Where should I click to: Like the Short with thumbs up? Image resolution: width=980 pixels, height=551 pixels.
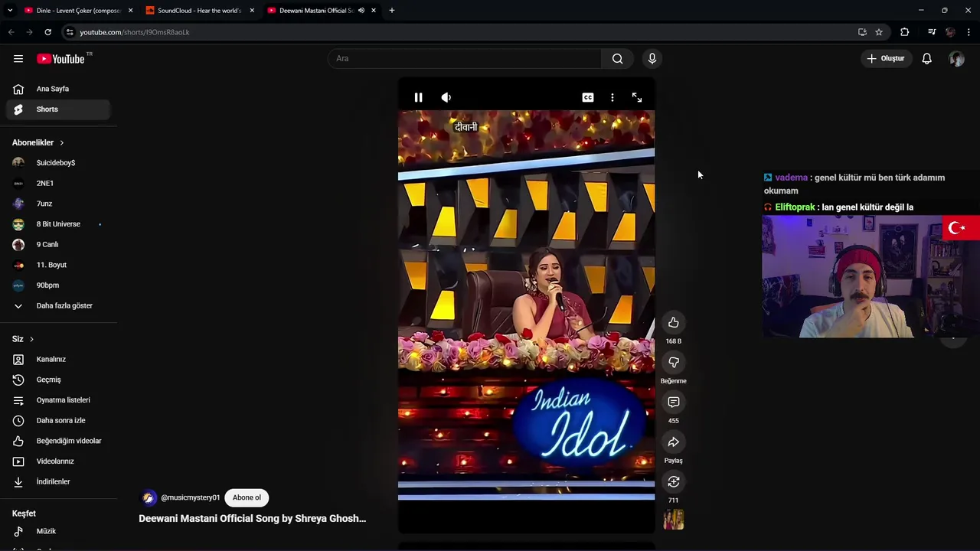[x=674, y=322]
